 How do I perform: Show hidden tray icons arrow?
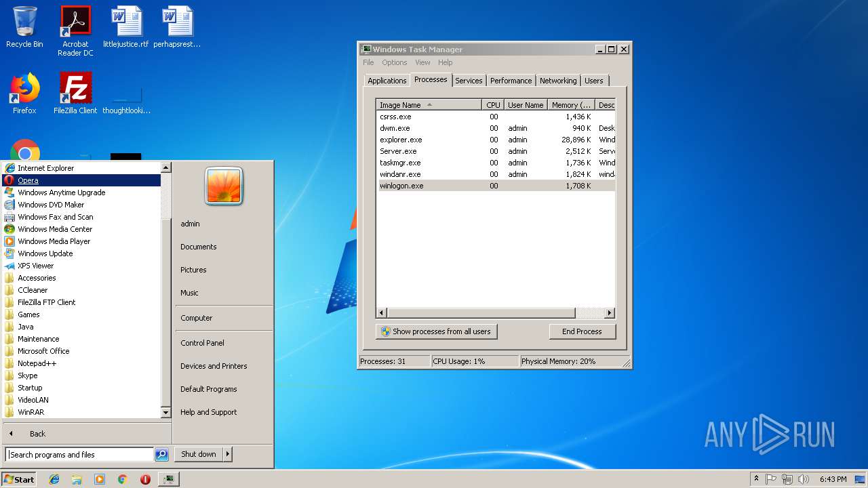click(x=756, y=479)
